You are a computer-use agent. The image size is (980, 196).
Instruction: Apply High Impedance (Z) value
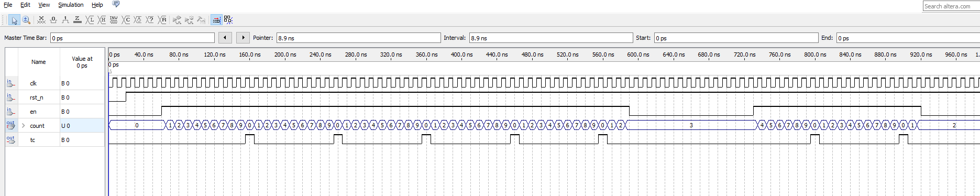78,20
